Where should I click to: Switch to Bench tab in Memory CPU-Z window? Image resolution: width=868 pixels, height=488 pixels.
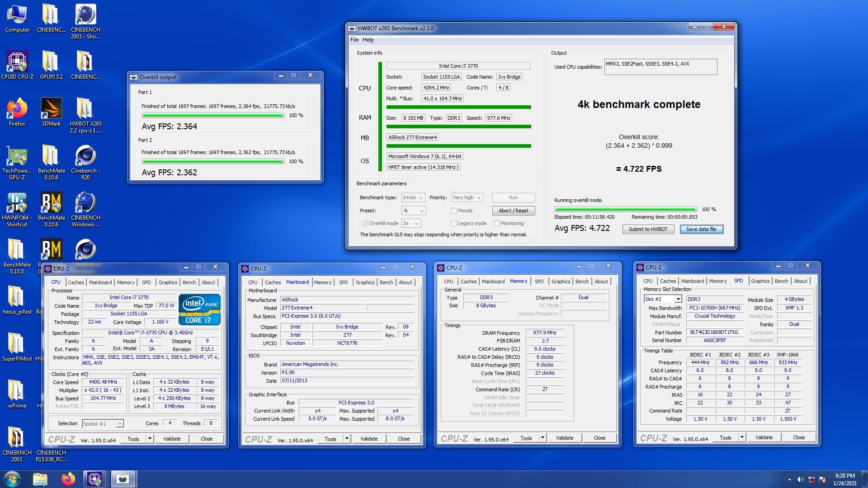click(x=582, y=282)
